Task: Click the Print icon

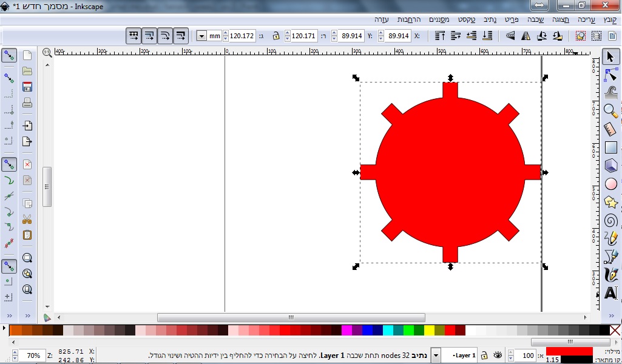Action: [27, 103]
